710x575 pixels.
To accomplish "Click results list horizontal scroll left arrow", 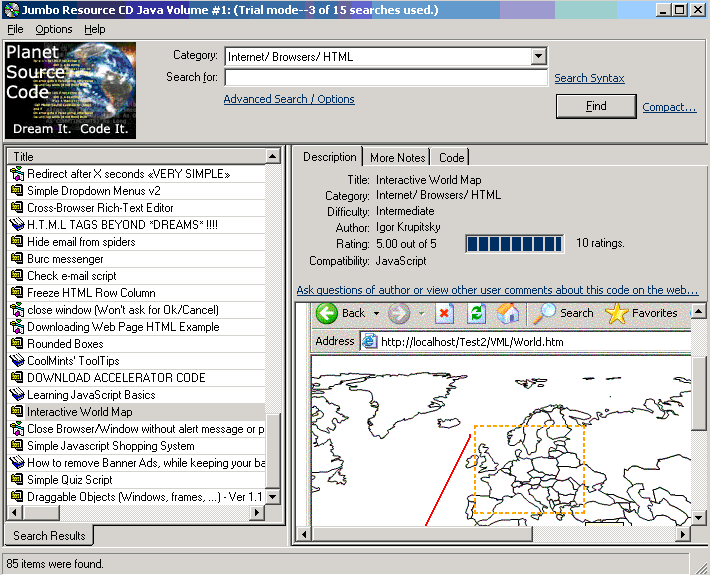I will click(x=15, y=513).
